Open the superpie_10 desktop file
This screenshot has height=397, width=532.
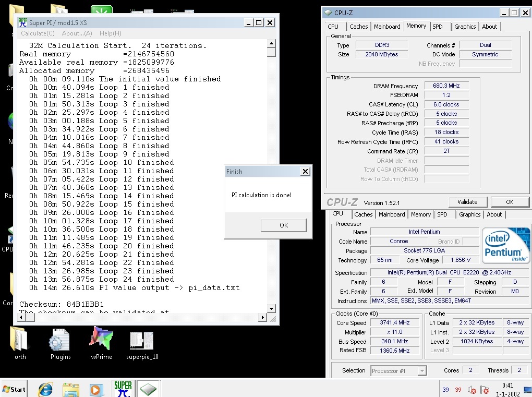(x=142, y=344)
